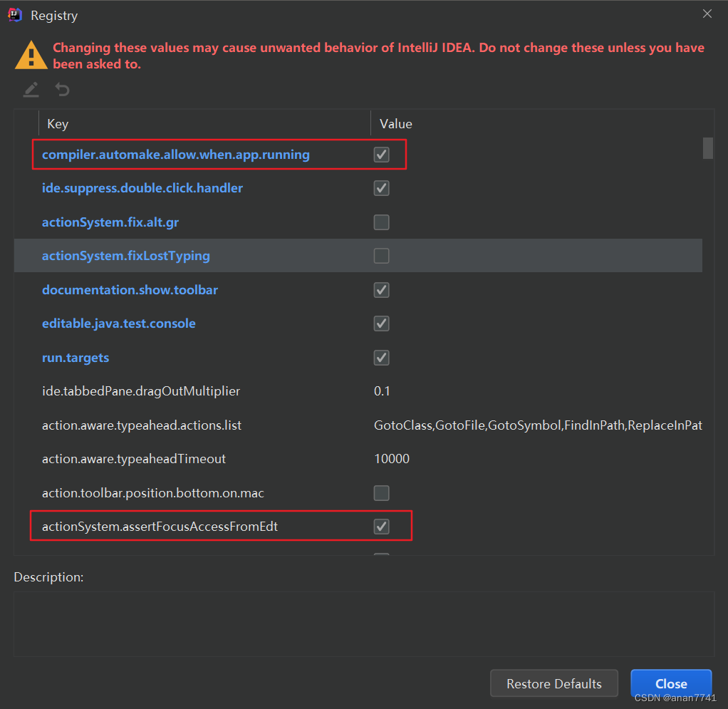Enable the actionSystem.fix.alt.gr checkbox
This screenshot has width=728, height=709.
point(382,222)
